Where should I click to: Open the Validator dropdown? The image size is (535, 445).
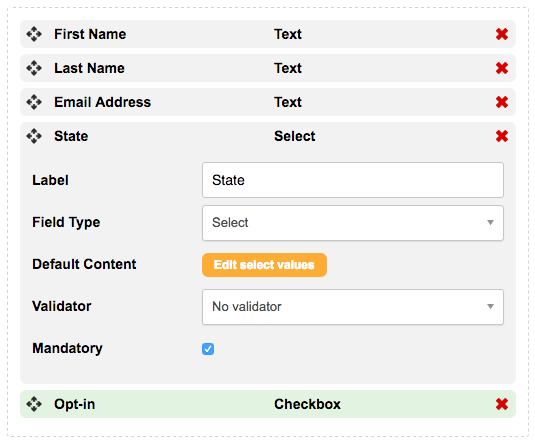[x=353, y=307]
